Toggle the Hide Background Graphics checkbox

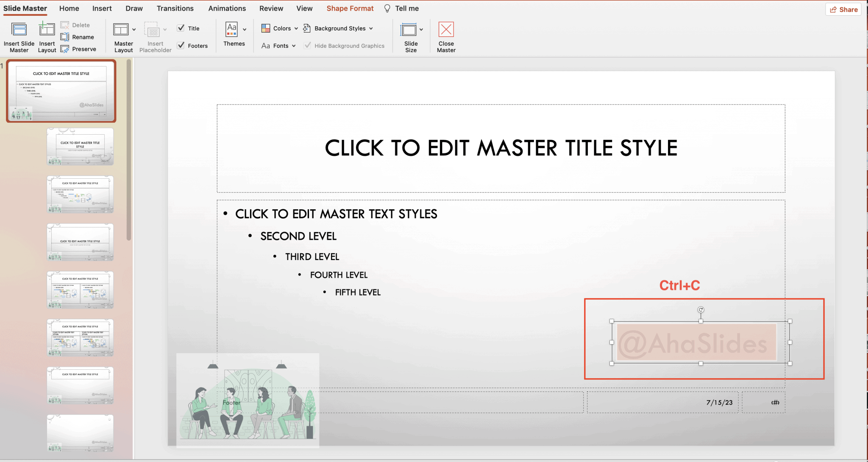point(308,45)
